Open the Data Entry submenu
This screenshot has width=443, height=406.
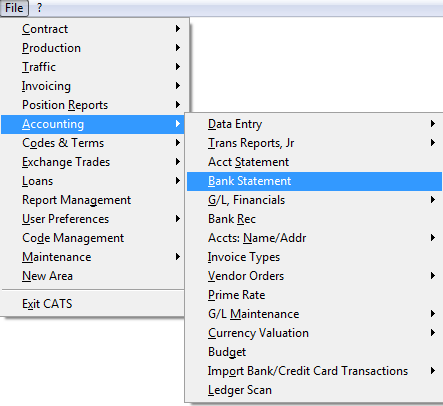coord(314,124)
